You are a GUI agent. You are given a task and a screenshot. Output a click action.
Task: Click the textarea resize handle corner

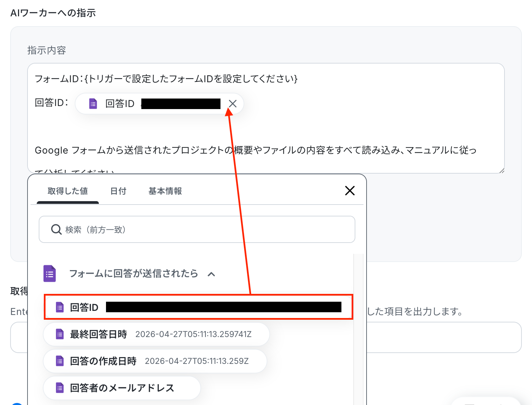501,170
